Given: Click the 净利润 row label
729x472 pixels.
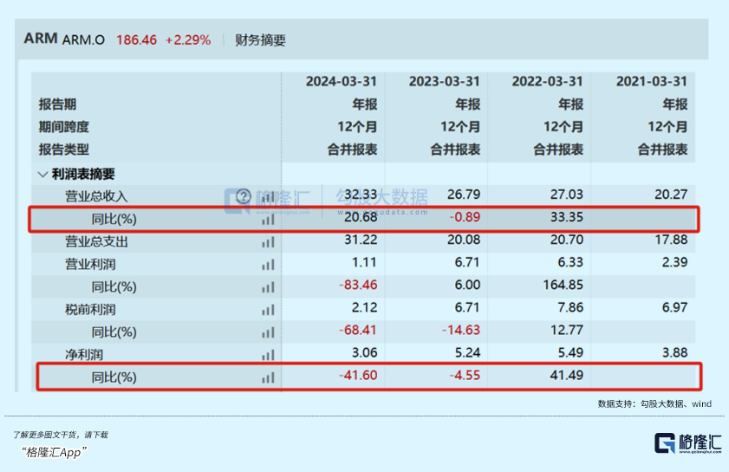Looking at the screenshot, I should [84, 355].
